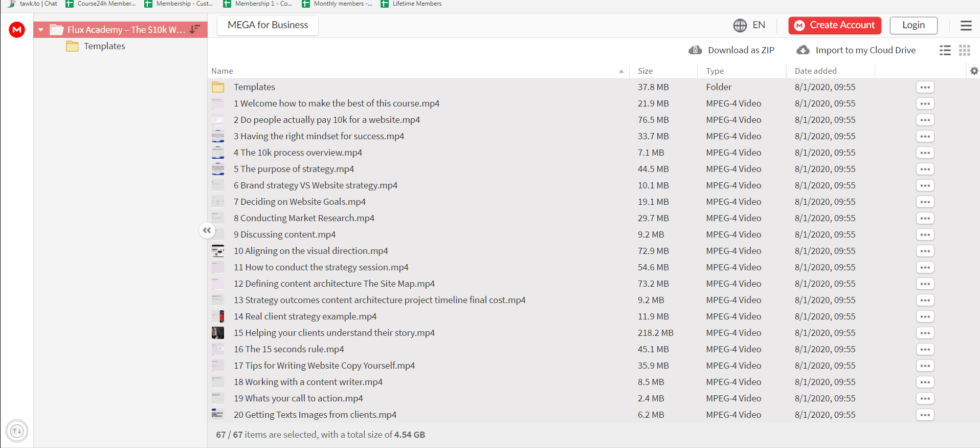This screenshot has height=448, width=980.
Task: Open options for 10 Aligning on visual direction
Action: 925,251
